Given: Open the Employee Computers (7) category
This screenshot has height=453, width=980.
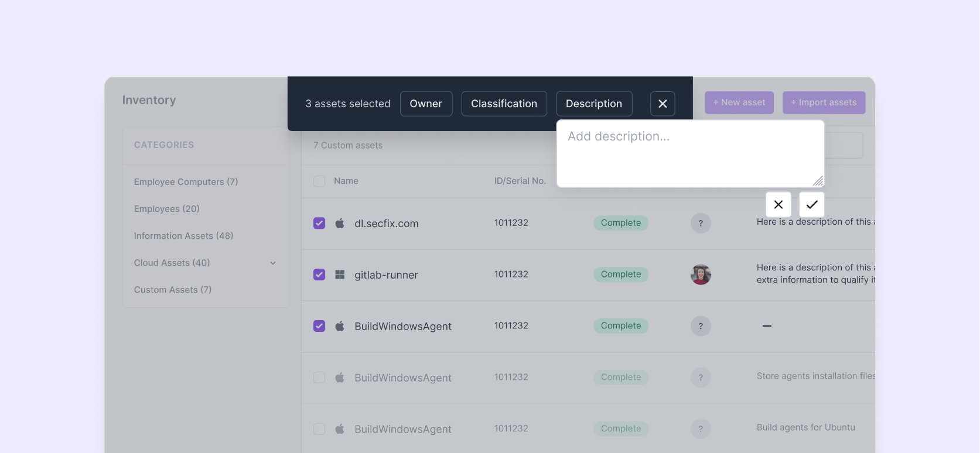Looking at the screenshot, I should point(186,182).
